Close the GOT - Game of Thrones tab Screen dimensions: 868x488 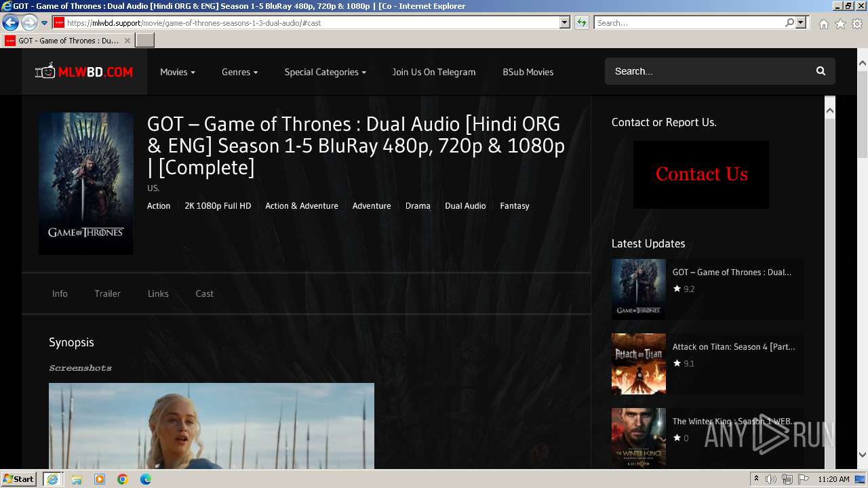(x=127, y=41)
